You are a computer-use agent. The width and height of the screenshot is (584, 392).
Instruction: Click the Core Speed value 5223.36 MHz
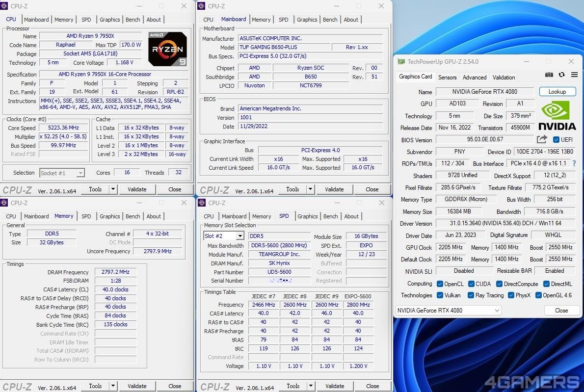[63, 128]
